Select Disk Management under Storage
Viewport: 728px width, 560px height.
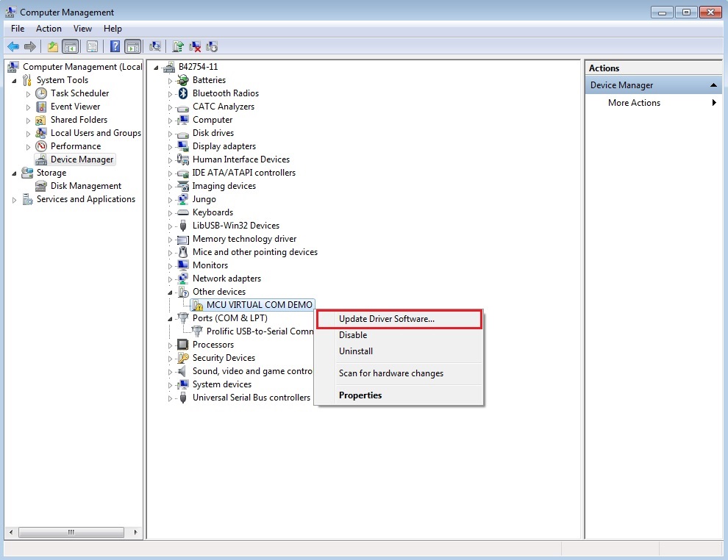point(85,186)
